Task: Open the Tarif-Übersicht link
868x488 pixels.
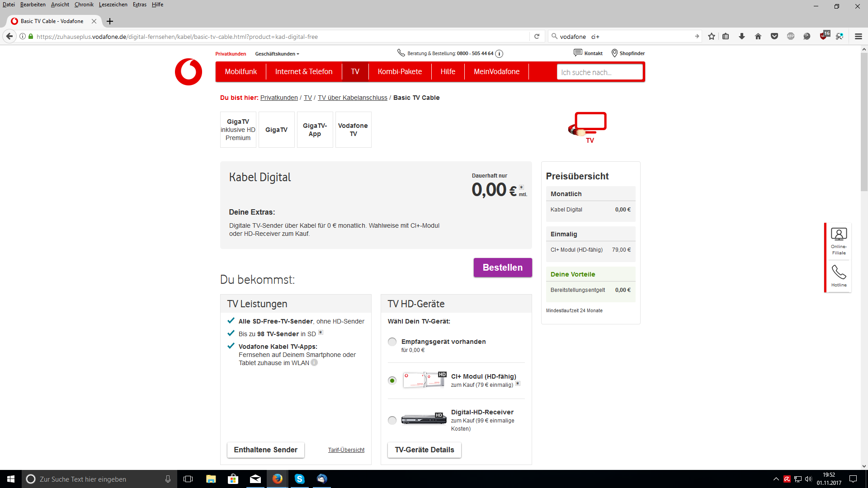Action: [346, 450]
